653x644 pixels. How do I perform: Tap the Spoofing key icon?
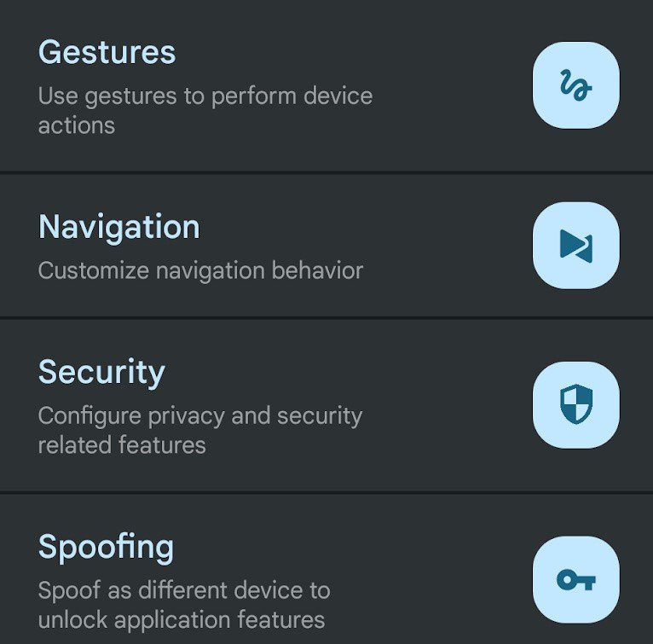coord(575,580)
